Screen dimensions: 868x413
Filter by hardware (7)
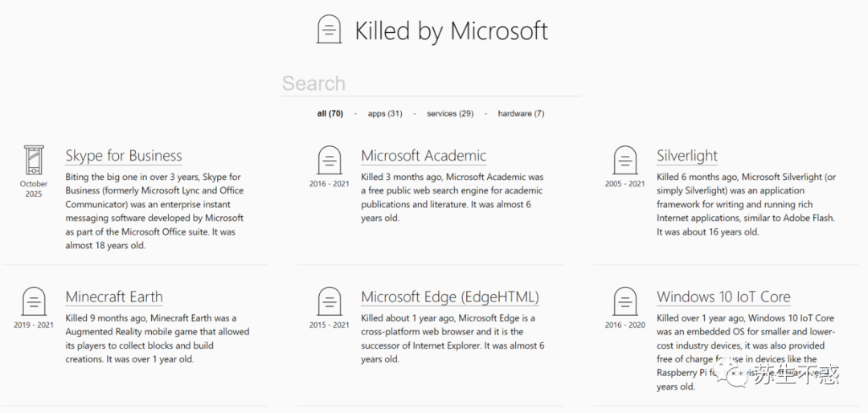point(521,113)
